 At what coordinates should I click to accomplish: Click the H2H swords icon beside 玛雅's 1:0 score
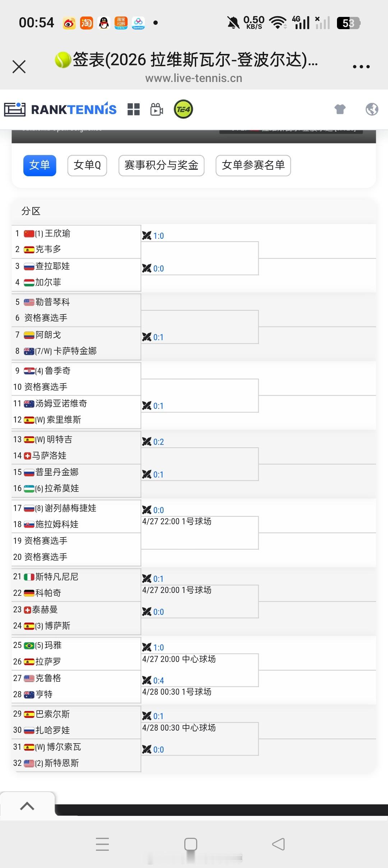pyautogui.click(x=148, y=647)
